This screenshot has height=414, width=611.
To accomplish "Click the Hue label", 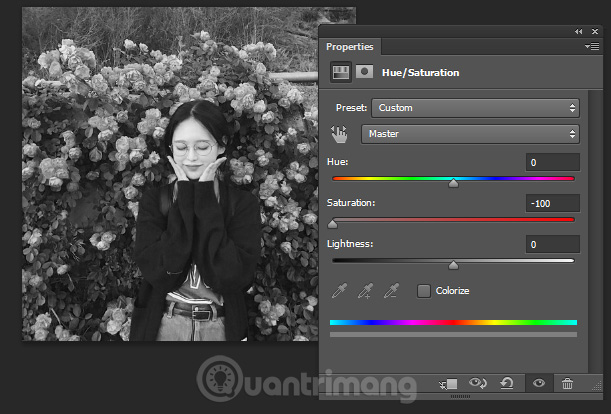I will [337, 162].
